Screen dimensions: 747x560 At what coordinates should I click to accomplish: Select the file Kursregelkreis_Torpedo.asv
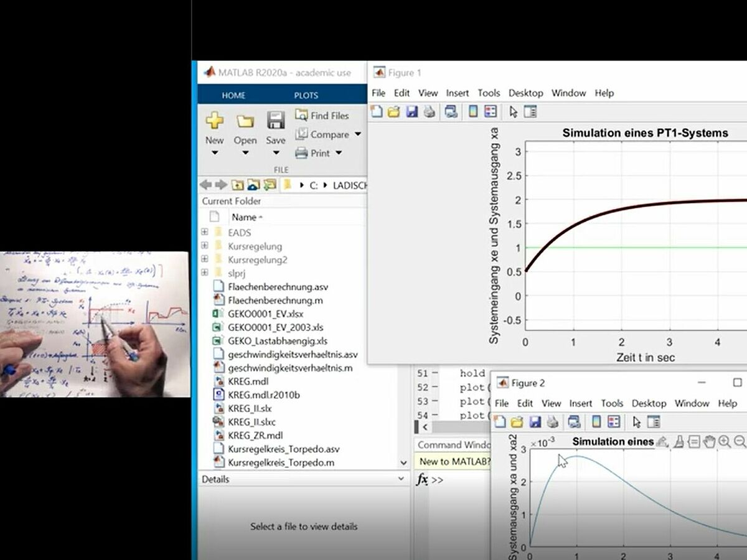284,449
